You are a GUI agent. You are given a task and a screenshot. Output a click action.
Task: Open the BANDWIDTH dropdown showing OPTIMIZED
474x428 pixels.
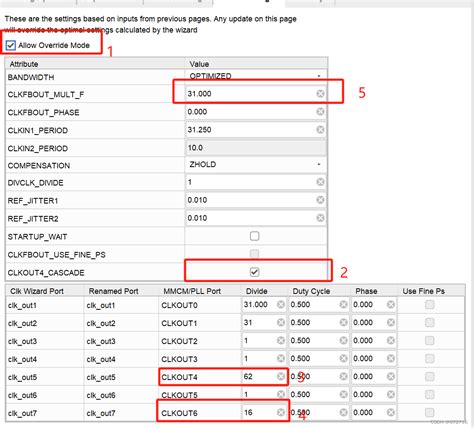click(256, 76)
